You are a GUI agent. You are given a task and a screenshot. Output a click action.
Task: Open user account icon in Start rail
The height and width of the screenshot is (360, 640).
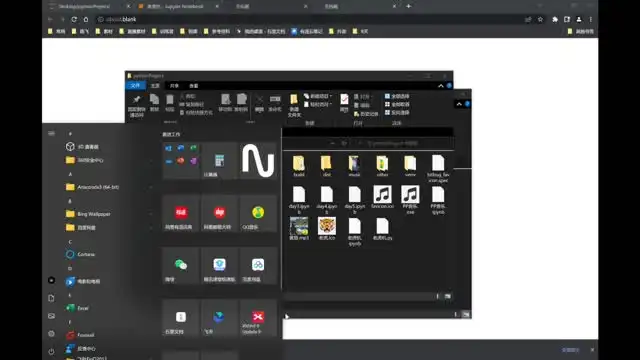(51, 280)
